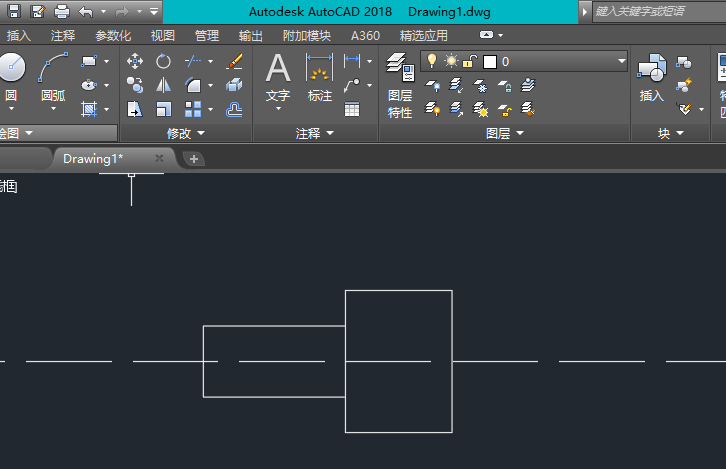
Task: Open the 注释 ribbon tab
Action: [x=63, y=36]
